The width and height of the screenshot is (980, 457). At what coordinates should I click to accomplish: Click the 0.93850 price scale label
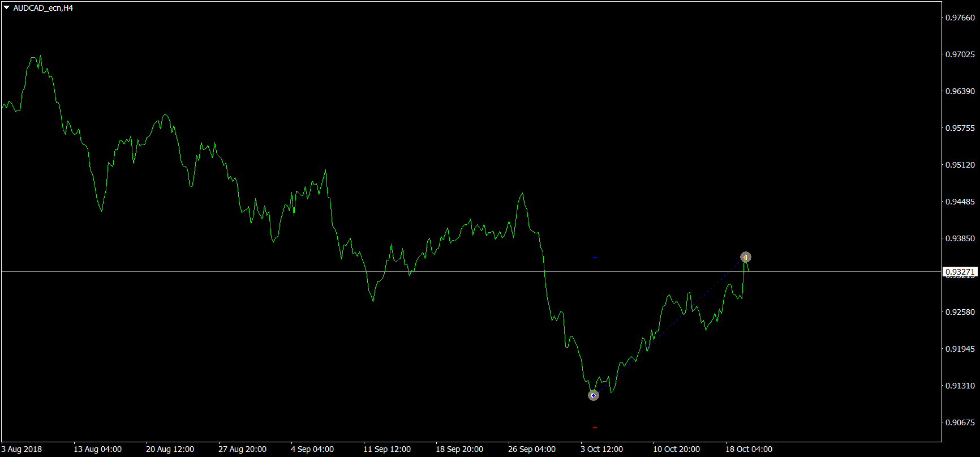(960, 238)
